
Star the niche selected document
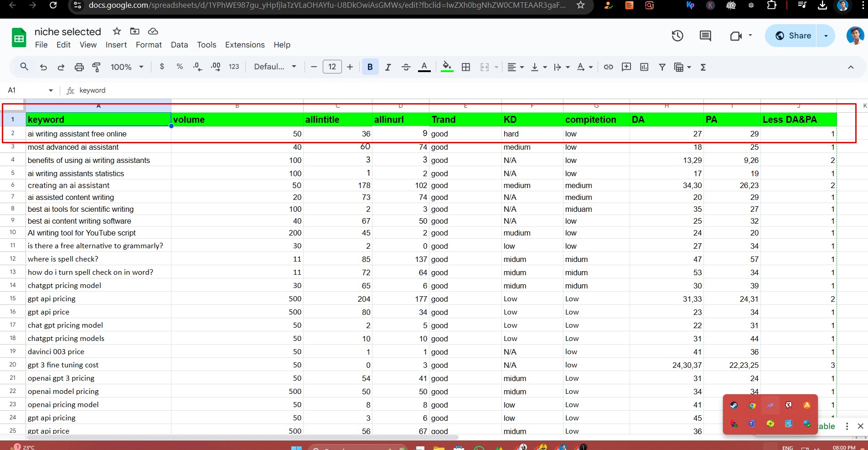[x=117, y=31]
